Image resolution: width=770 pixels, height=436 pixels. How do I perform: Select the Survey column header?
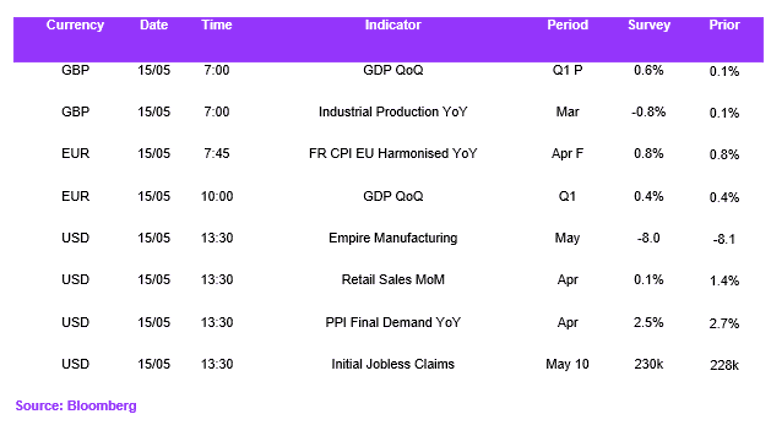tap(649, 25)
